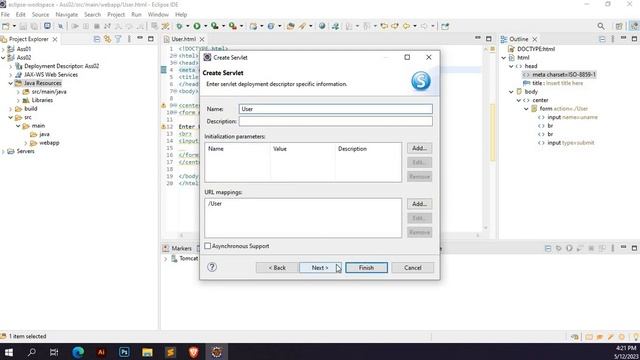Click the Next > button

320,268
